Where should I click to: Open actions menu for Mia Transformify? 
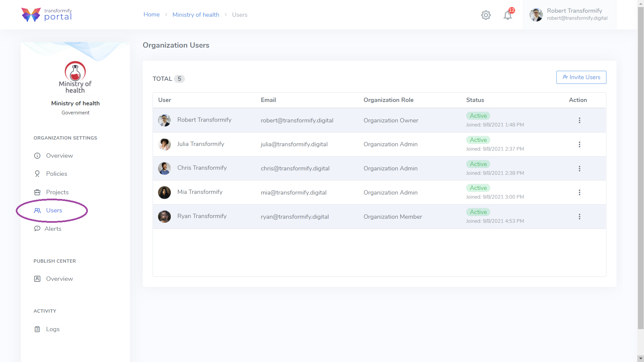pyautogui.click(x=579, y=192)
